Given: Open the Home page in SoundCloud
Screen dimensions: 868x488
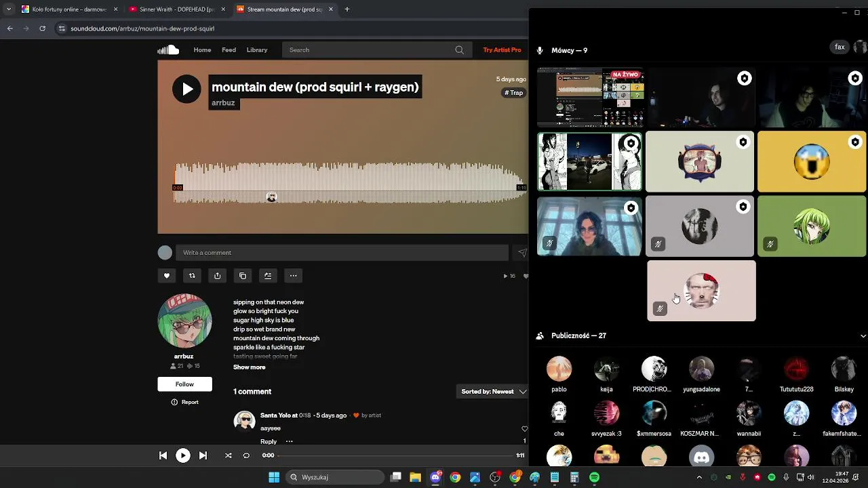Looking at the screenshot, I should [x=202, y=49].
